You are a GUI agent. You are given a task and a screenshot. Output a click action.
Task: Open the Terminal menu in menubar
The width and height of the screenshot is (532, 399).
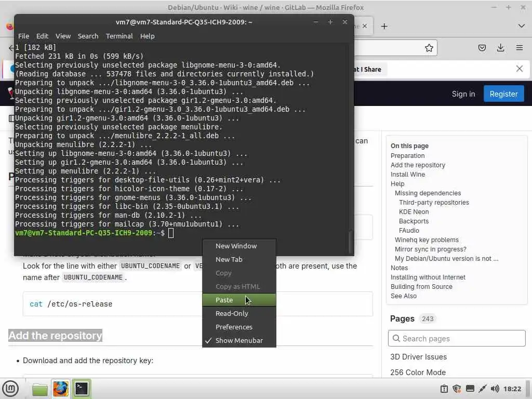coord(119,36)
